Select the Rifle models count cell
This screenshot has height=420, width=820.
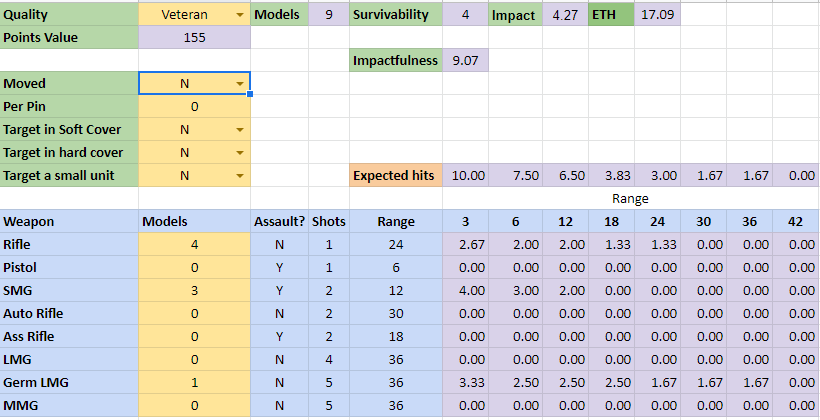click(x=193, y=244)
